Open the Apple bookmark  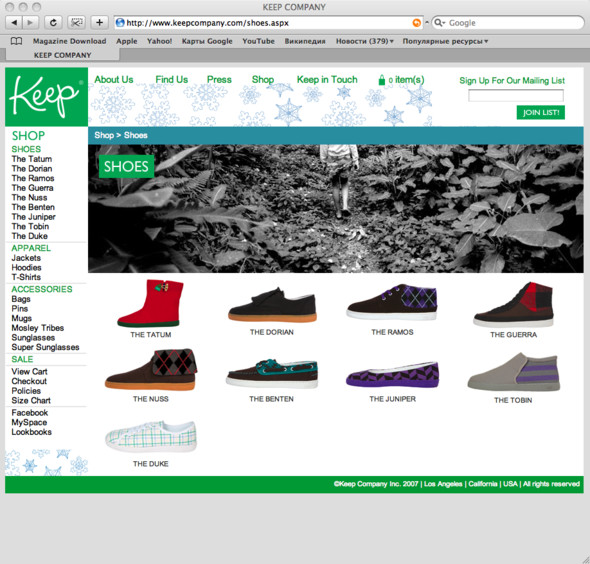(x=126, y=41)
